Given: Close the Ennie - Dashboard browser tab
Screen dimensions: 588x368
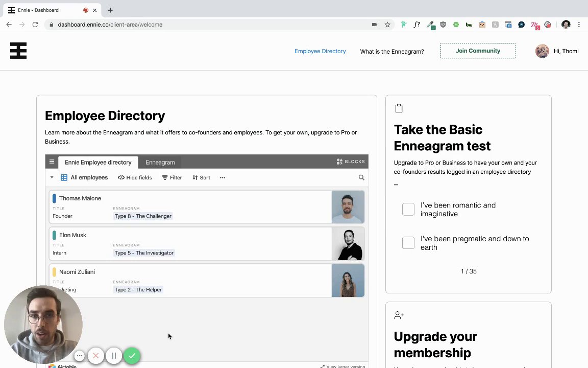Looking at the screenshot, I should point(95,10).
